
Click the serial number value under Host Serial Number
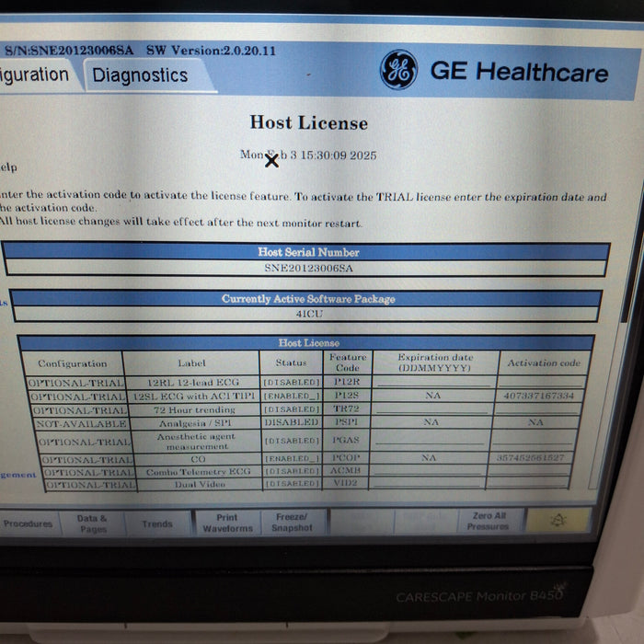pos(308,268)
